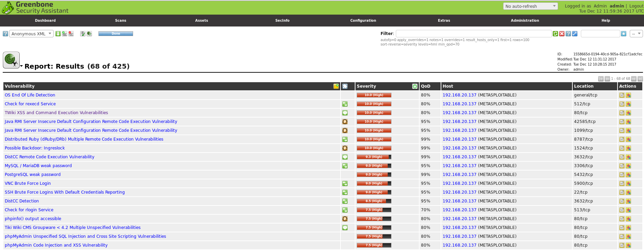Sort by the Location column header

point(584,86)
